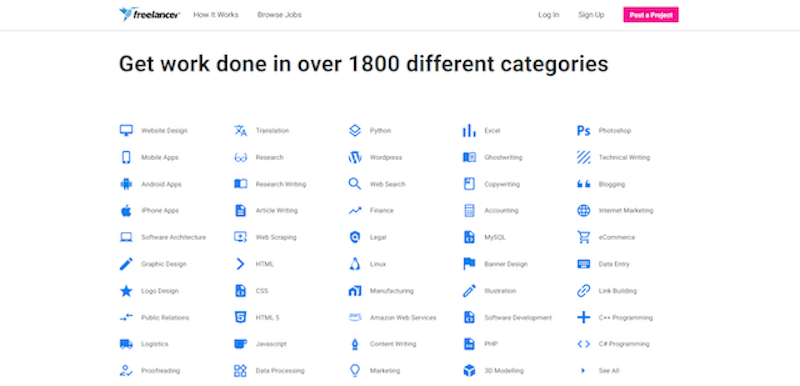
Task: Open the HTML 5 shield icon
Action: [240, 318]
